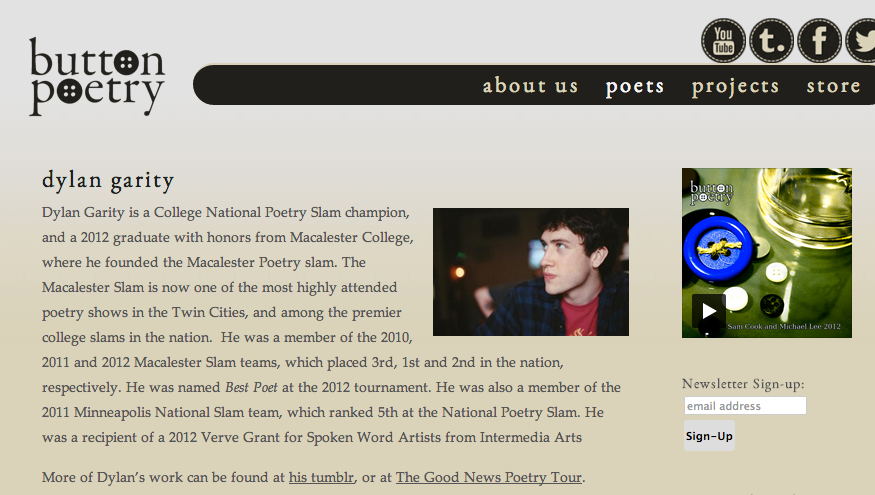Screen dimensions: 875x495
Task: Open the Facebook social icon
Action: click(x=819, y=41)
